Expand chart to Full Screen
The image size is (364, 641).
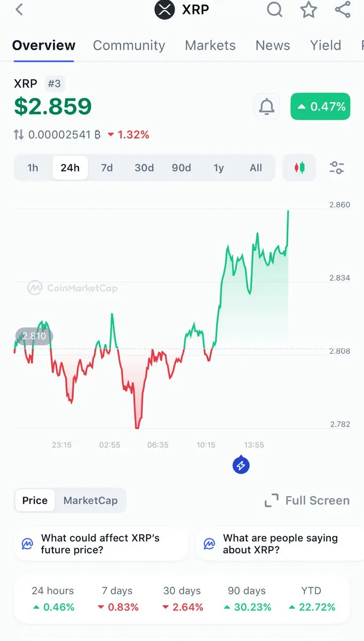(307, 501)
